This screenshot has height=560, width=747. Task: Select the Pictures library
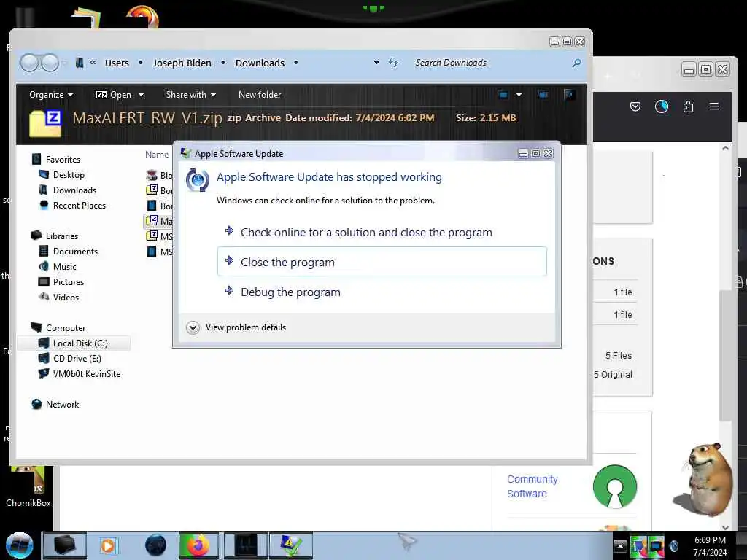pyautogui.click(x=68, y=282)
